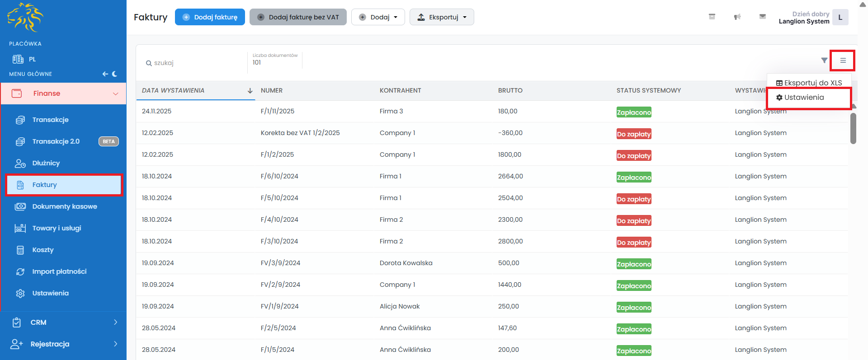The width and height of the screenshot is (868, 360).
Task: Select the PL facility building icon
Action: point(18,59)
